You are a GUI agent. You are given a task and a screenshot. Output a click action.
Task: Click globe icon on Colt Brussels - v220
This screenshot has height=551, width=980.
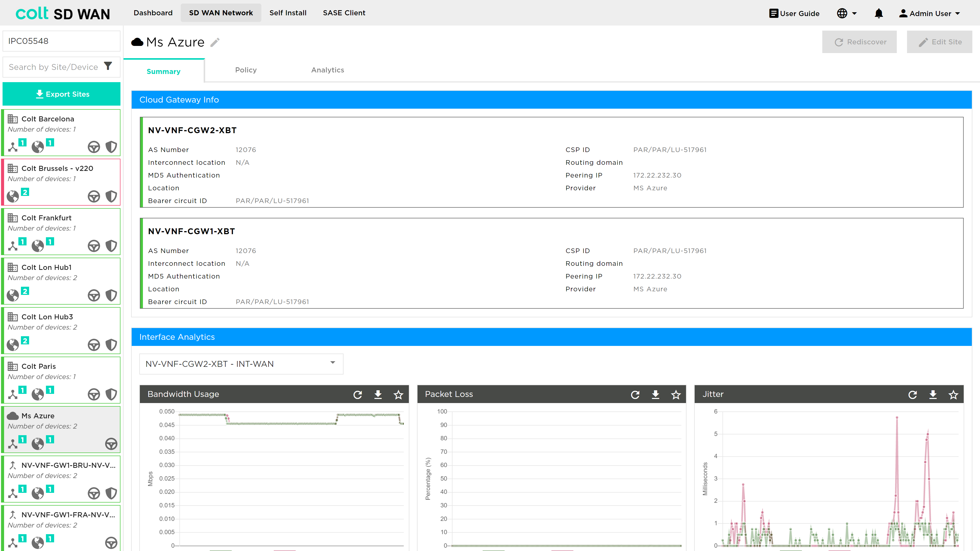pos(13,196)
